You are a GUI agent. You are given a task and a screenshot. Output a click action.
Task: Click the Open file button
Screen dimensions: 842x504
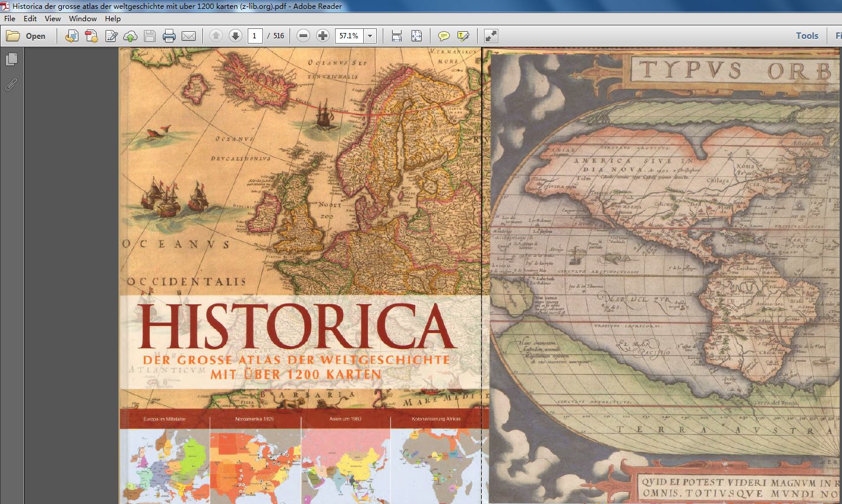coord(26,36)
